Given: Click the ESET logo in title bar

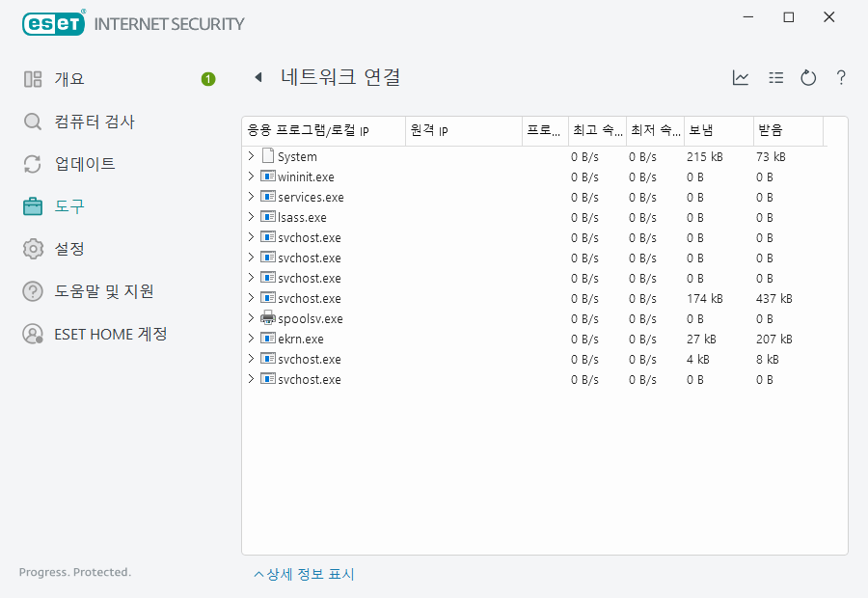Looking at the screenshot, I should click(54, 23).
